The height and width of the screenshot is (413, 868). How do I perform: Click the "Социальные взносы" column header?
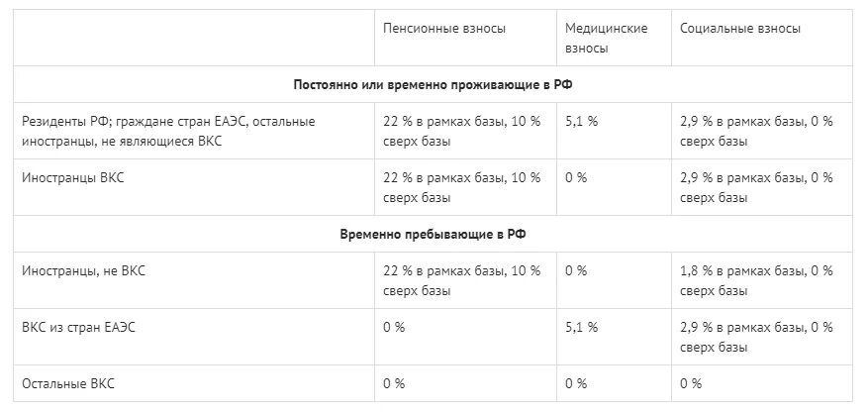pyautogui.click(x=740, y=29)
